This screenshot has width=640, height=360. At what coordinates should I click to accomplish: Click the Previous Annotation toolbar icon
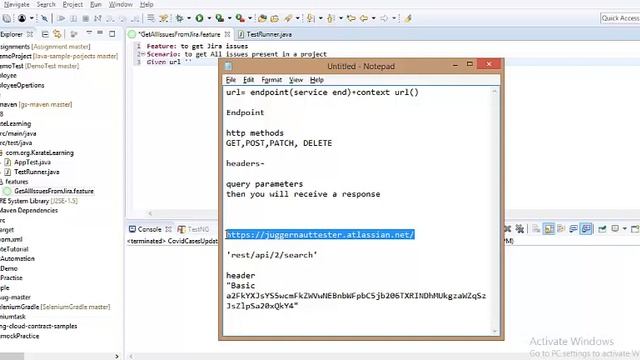coord(331,18)
